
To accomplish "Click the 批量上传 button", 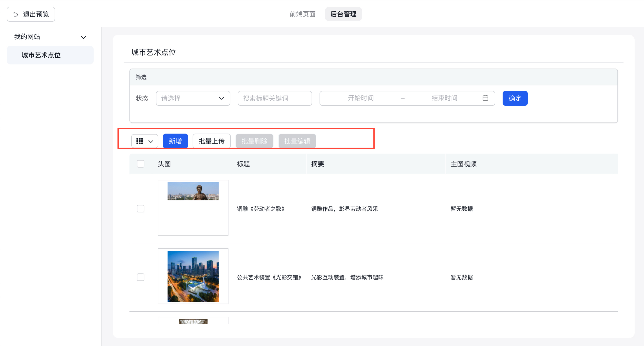I will pos(211,141).
